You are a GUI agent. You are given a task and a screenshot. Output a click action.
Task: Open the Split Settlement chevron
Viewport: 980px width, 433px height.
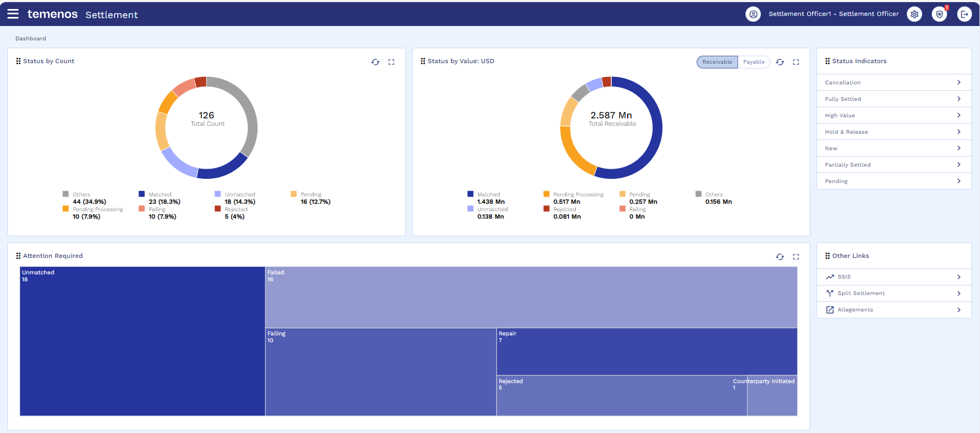[959, 293]
